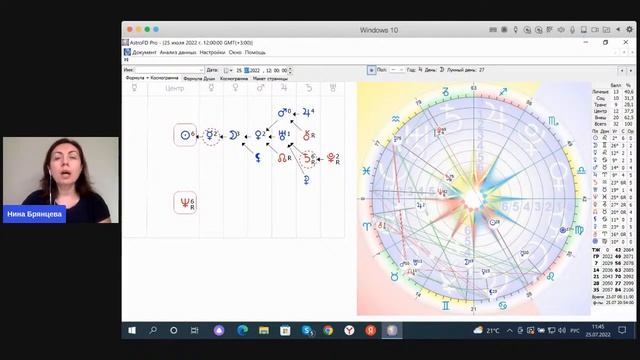Open Skype from the taskbar
This screenshot has width=640, height=360.
tap(307, 330)
